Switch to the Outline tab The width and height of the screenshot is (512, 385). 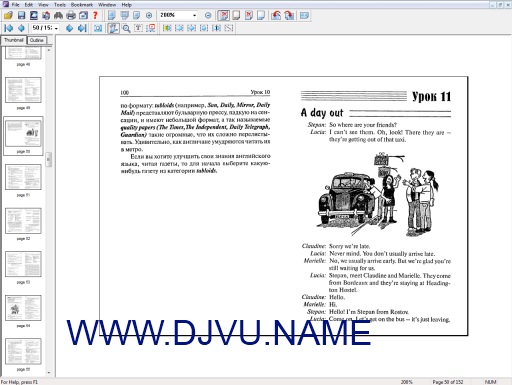pyautogui.click(x=37, y=40)
